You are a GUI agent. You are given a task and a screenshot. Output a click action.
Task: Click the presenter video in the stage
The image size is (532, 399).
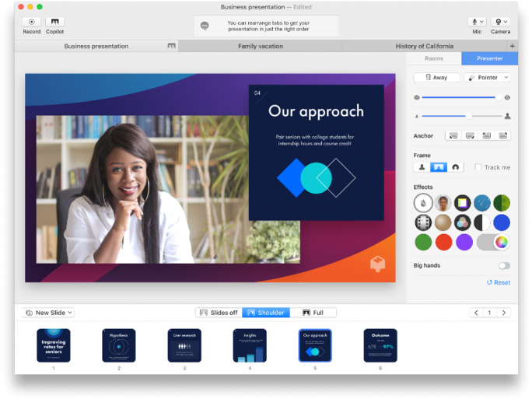tap(142, 189)
